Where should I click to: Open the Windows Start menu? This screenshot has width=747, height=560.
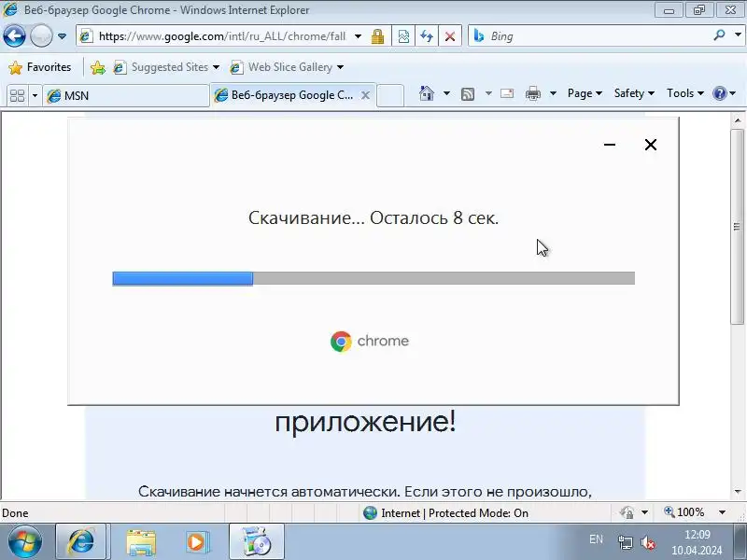tap(25, 541)
